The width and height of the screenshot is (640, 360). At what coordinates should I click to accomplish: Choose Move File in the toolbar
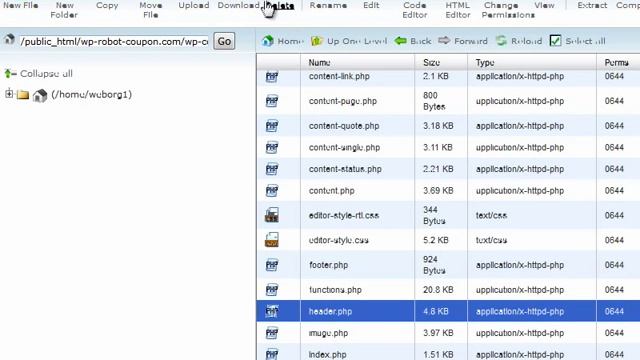[x=151, y=10]
